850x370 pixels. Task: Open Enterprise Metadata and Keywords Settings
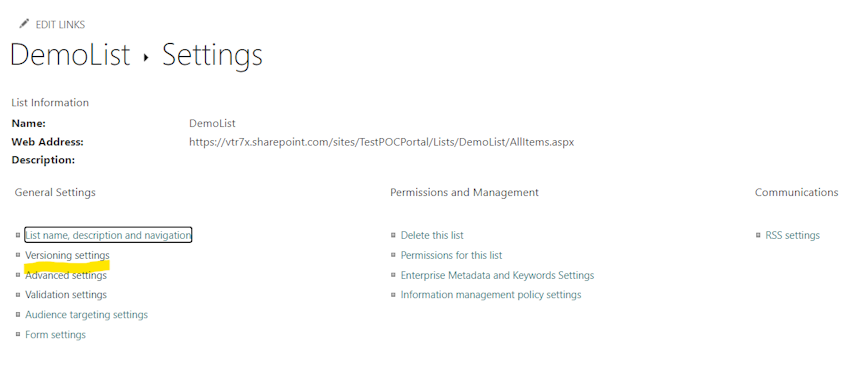pyautogui.click(x=497, y=275)
